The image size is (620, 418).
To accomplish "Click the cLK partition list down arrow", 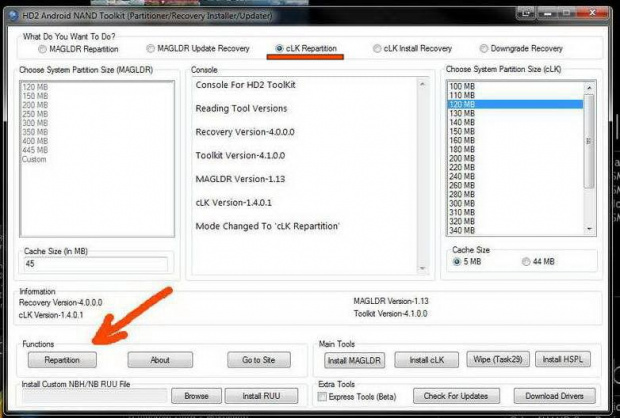I will pos(589,229).
